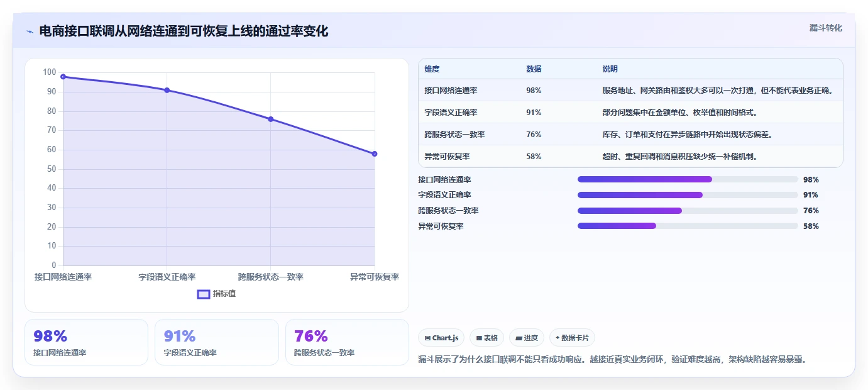Screen dimensions: 868x390
Task: Click the description starting with 超时、重复回调
Action: (680, 157)
